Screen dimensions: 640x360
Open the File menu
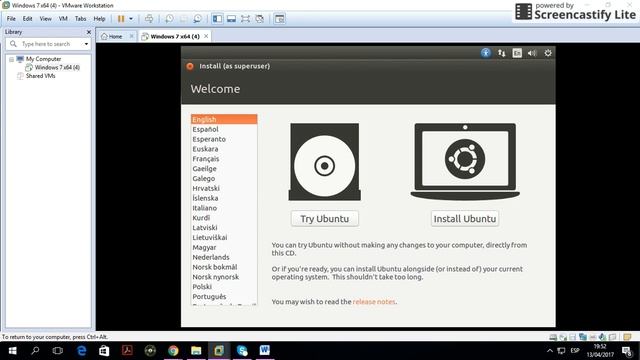tap(11, 19)
